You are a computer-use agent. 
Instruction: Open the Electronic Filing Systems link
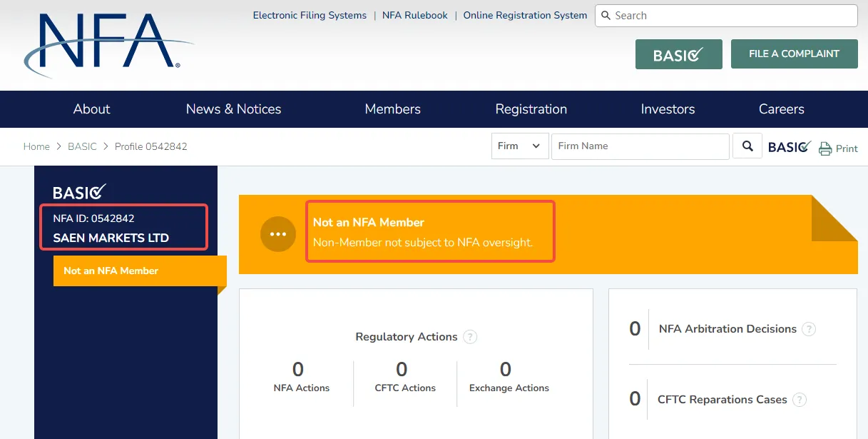(x=310, y=15)
